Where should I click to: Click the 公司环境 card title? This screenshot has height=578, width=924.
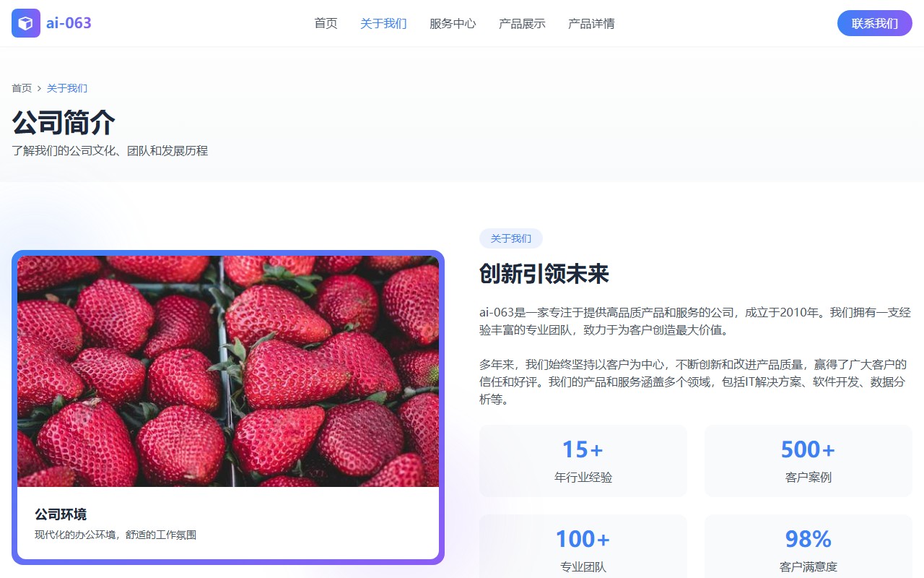click(x=61, y=514)
